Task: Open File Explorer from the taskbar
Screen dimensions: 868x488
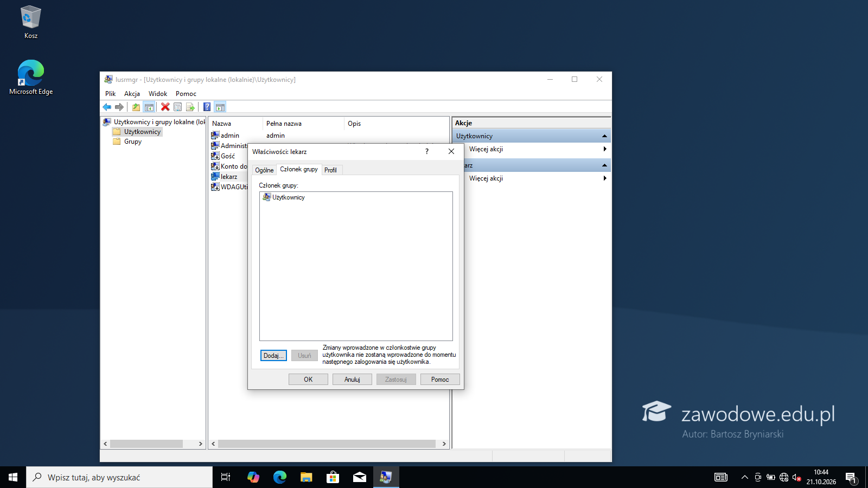Action: coord(307,477)
